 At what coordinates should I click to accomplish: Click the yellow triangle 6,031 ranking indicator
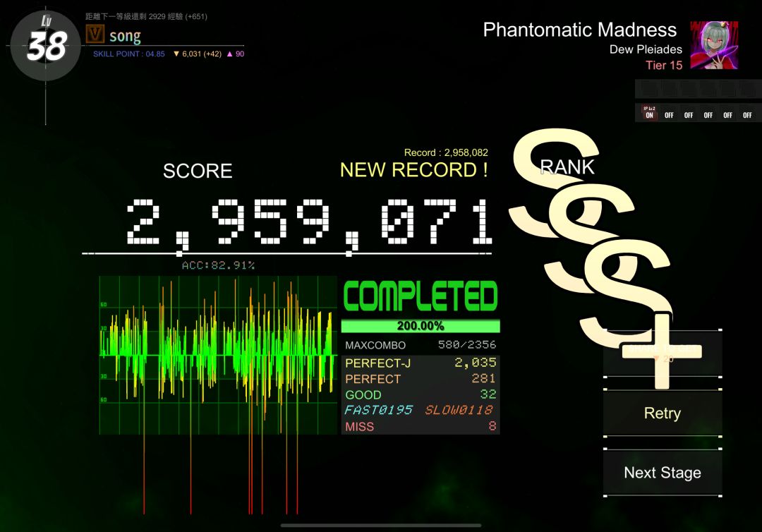[x=198, y=54]
